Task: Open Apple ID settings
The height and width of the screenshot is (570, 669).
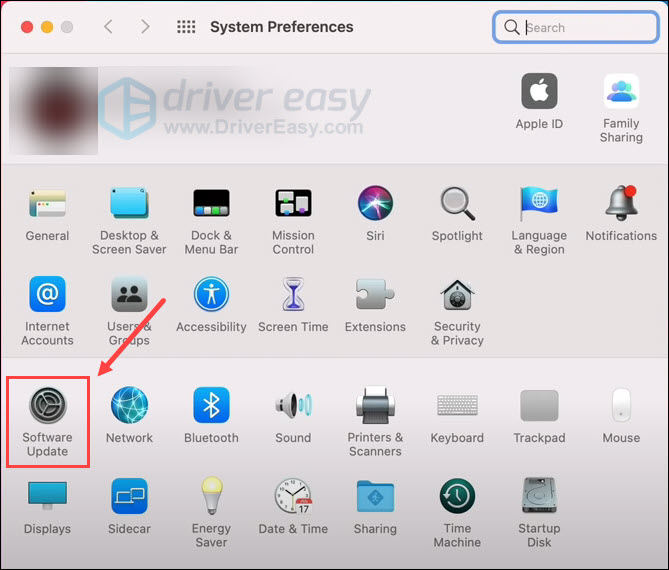Action: click(539, 92)
